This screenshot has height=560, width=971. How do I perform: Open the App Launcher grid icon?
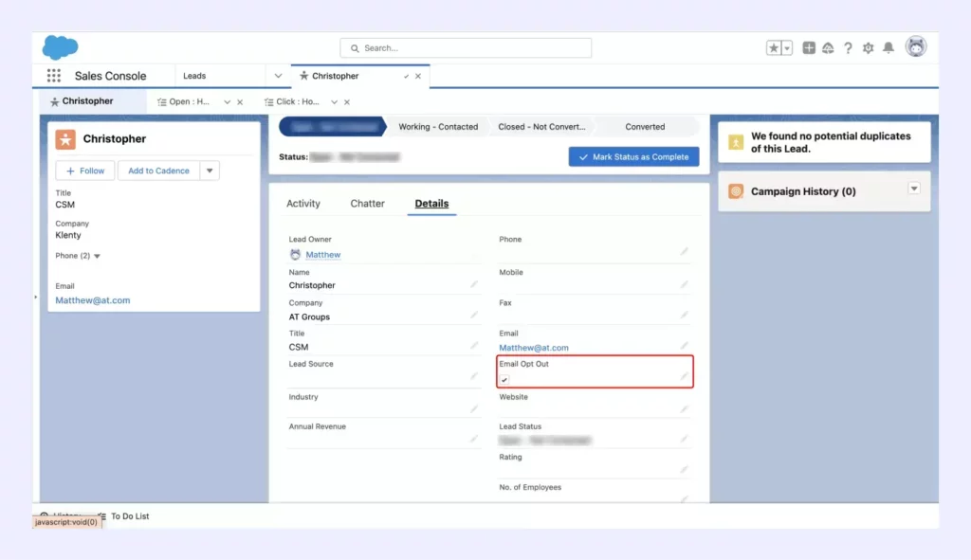click(x=54, y=76)
